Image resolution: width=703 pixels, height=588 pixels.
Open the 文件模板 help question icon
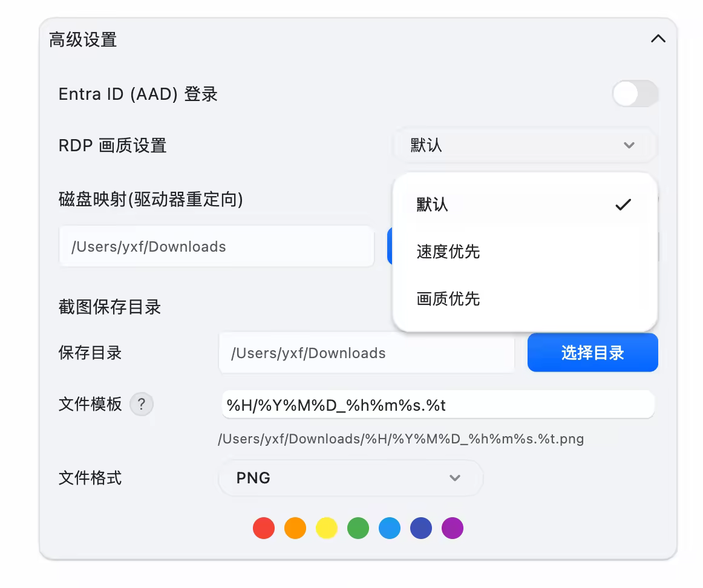tap(141, 404)
